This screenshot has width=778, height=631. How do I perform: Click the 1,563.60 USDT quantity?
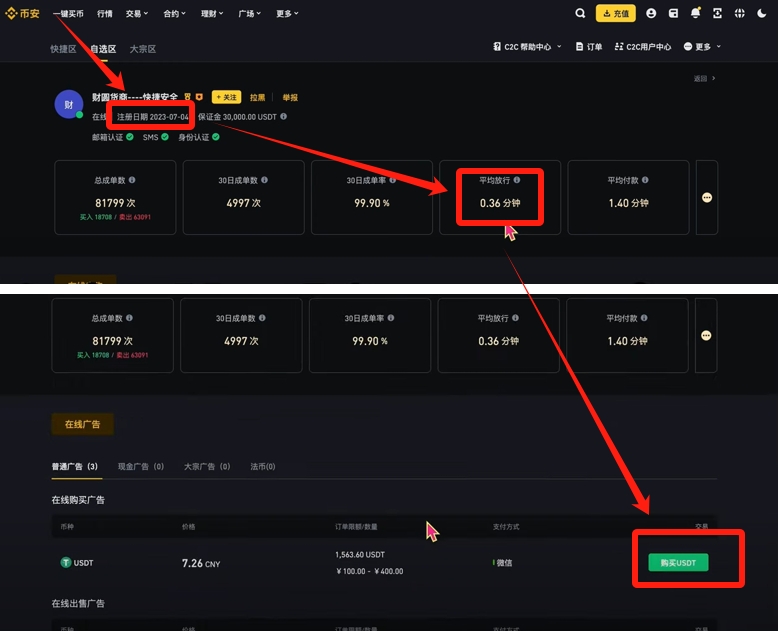click(x=360, y=555)
